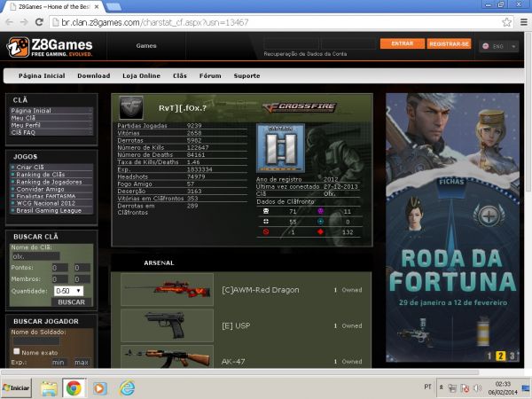Click the Exp. min input field
The height and width of the screenshot is (399, 532).
pos(59,363)
